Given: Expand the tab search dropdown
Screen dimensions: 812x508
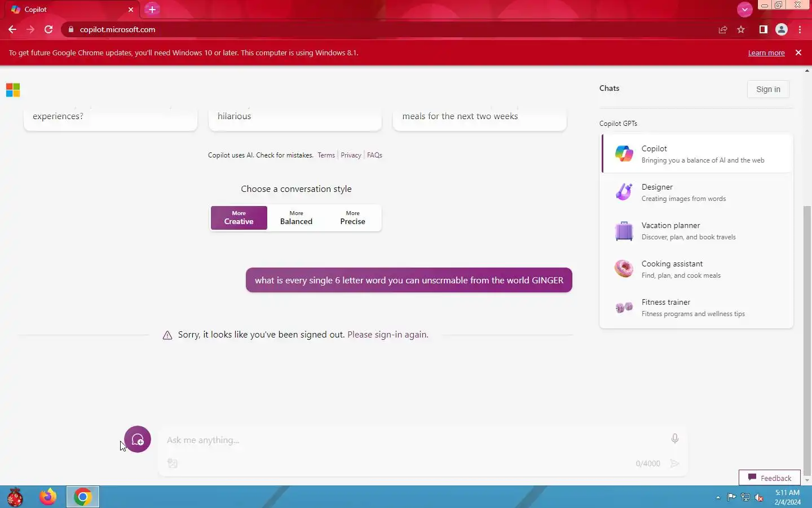Looking at the screenshot, I should 745,9.
